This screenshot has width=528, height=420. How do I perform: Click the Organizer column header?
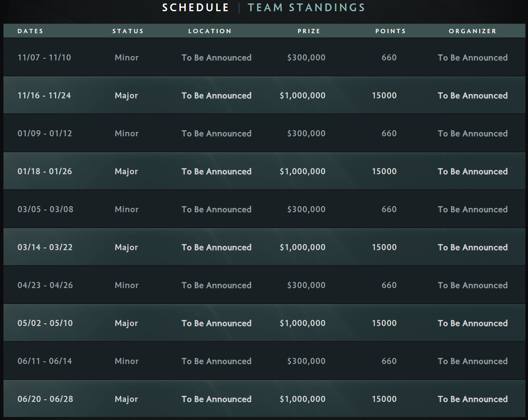coord(472,31)
